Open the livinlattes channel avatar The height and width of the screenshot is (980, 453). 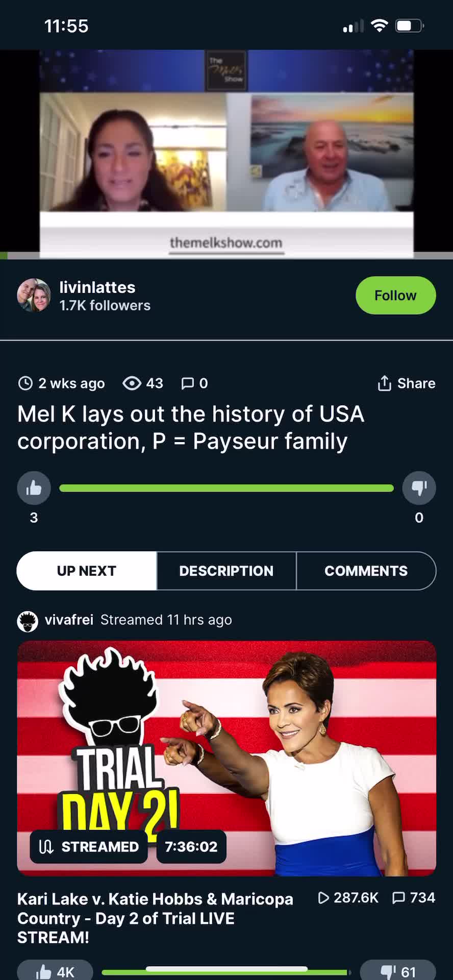tap(34, 295)
